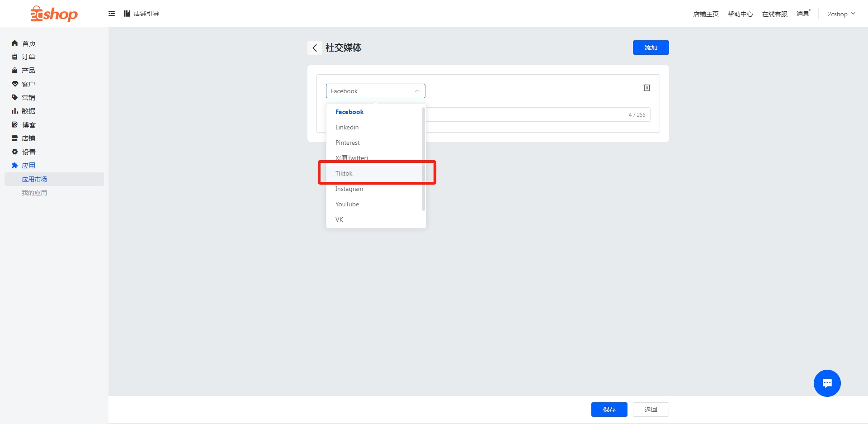Open 在线客服 link in header
This screenshot has height=424, width=868.
coord(774,14)
